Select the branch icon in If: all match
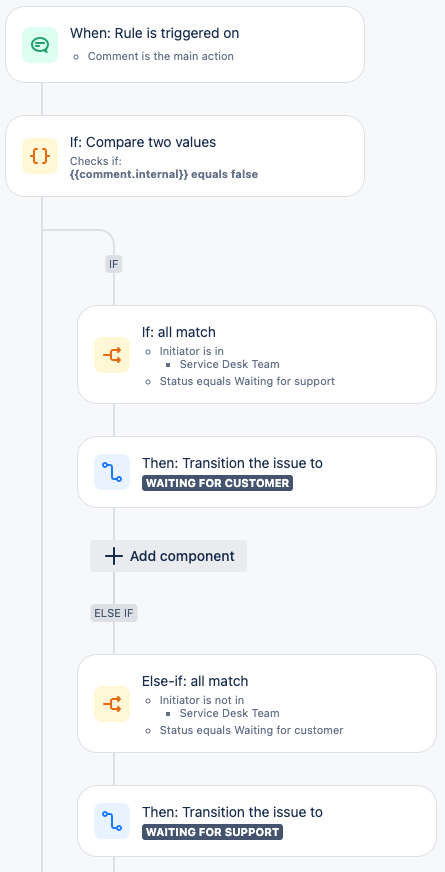The image size is (445, 872). pos(112,355)
